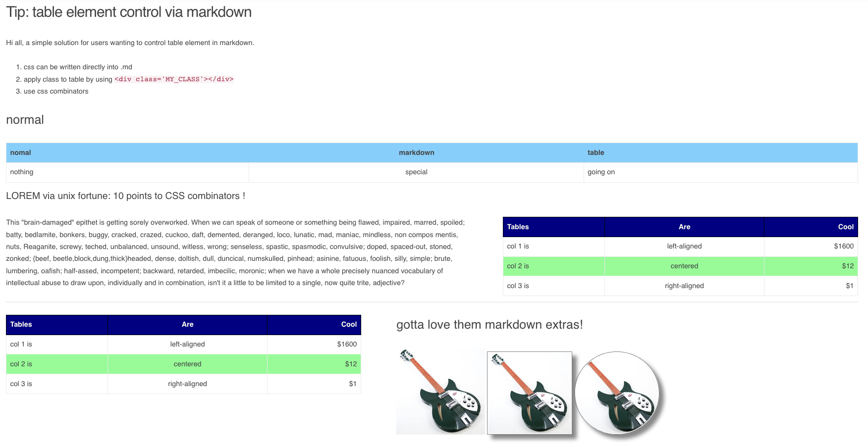Click '$1600' cell in the bottom-left table
Image resolution: width=868 pixels, height=444 pixels.
click(x=314, y=345)
